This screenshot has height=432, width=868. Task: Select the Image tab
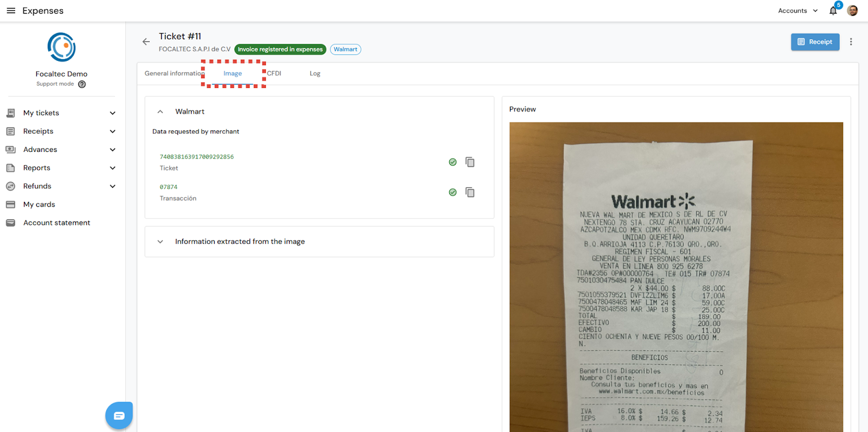(x=233, y=74)
